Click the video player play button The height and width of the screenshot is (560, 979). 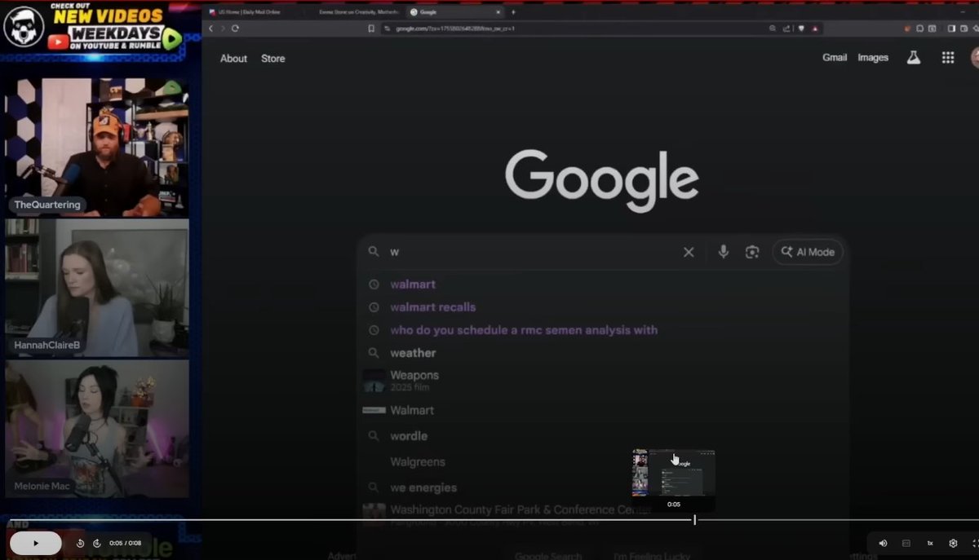click(x=35, y=543)
